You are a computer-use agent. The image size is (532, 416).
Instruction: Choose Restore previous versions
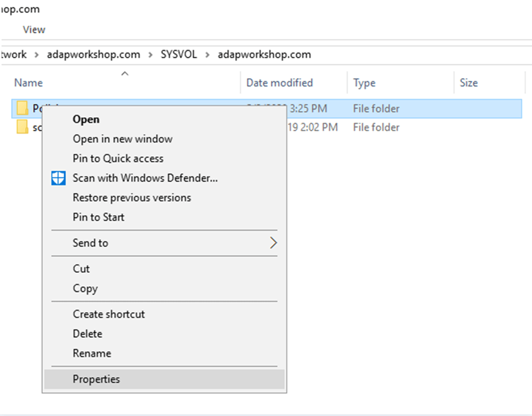click(132, 197)
